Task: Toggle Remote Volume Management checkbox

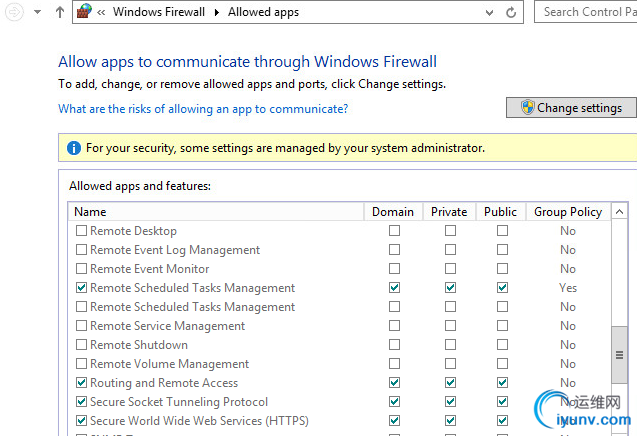Action: point(81,364)
